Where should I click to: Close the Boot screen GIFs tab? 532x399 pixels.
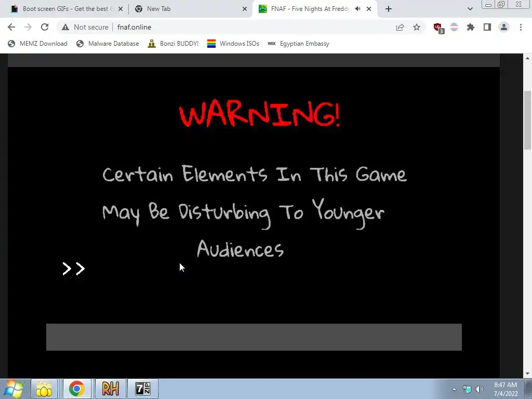(120, 9)
